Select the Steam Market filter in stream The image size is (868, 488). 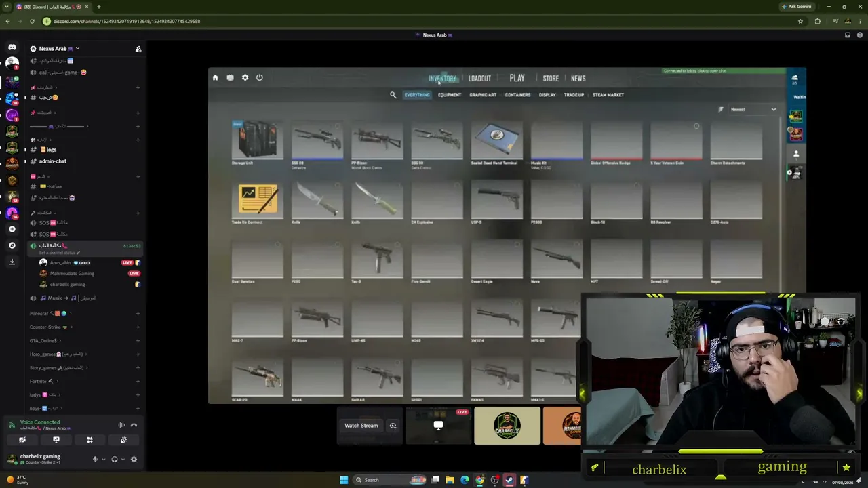pyautogui.click(x=608, y=95)
